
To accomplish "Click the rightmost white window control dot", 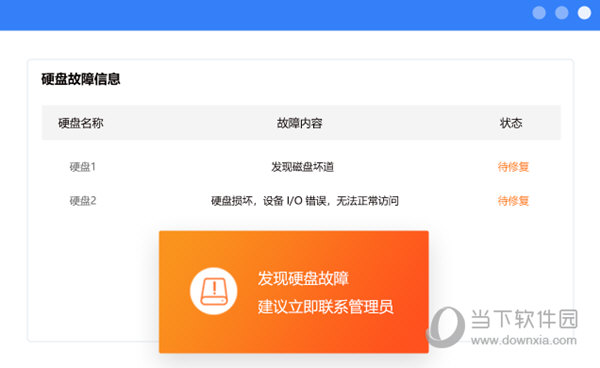I will point(584,13).
